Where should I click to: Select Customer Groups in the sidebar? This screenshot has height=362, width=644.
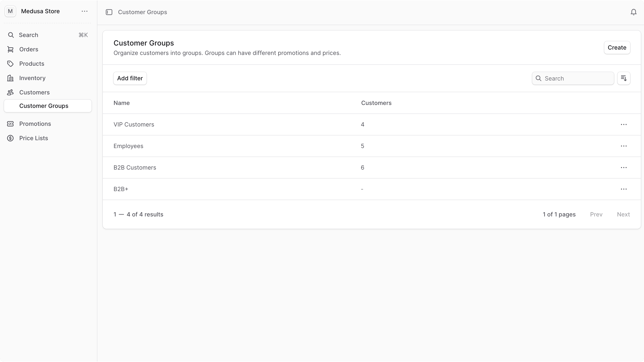tap(44, 106)
